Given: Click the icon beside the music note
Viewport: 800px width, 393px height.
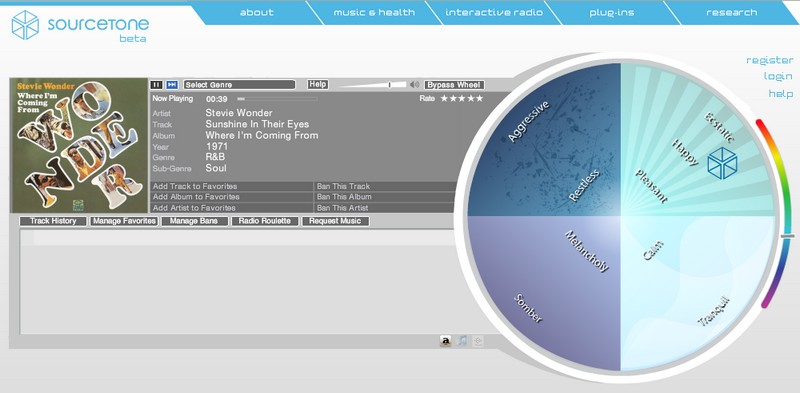Looking at the screenshot, I should coord(478,341).
